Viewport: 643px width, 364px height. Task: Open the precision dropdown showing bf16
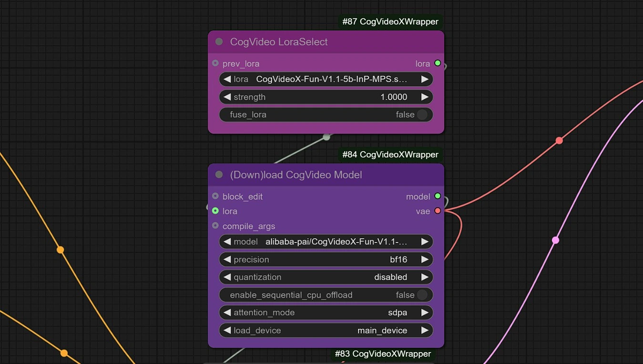(x=326, y=259)
